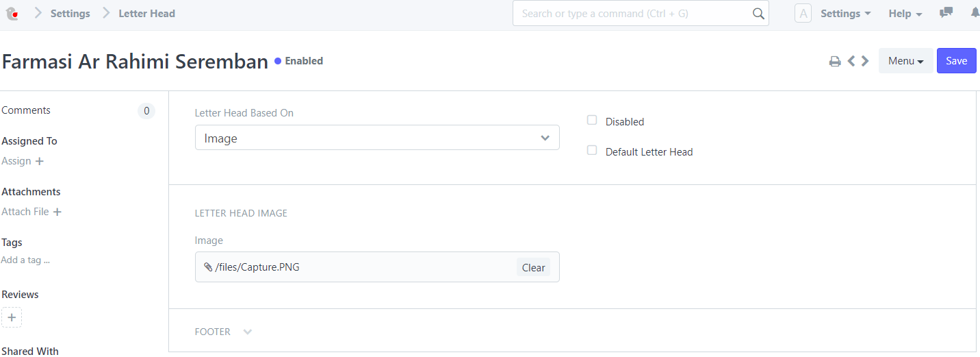This screenshot has height=357, width=980.
Task: Click the user avatar A icon
Action: (x=803, y=14)
